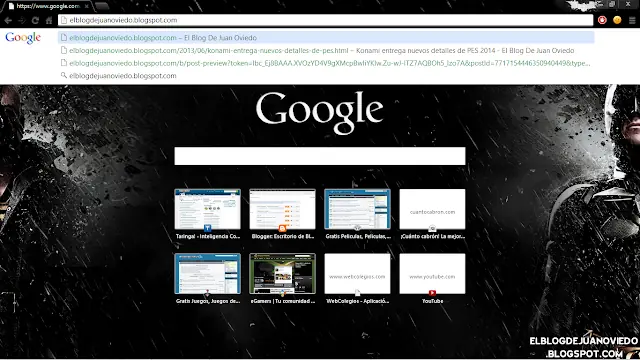Click the 'Gratis Peliculas, Peliculas,...' label
The height and width of the screenshot is (360, 640).
click(x=358, y=236)
